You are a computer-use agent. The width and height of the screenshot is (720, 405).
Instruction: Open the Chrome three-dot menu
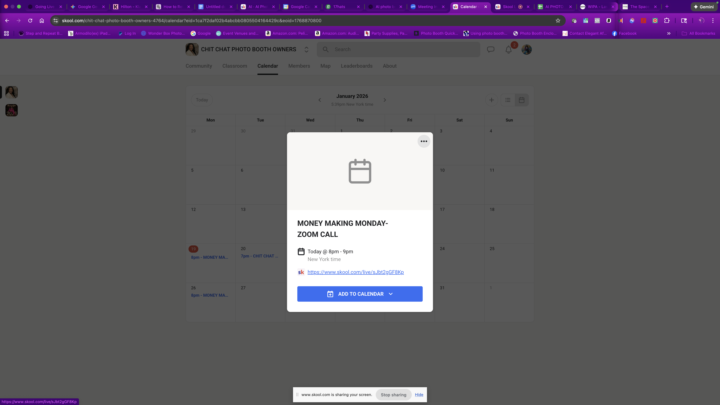(713, 21)
